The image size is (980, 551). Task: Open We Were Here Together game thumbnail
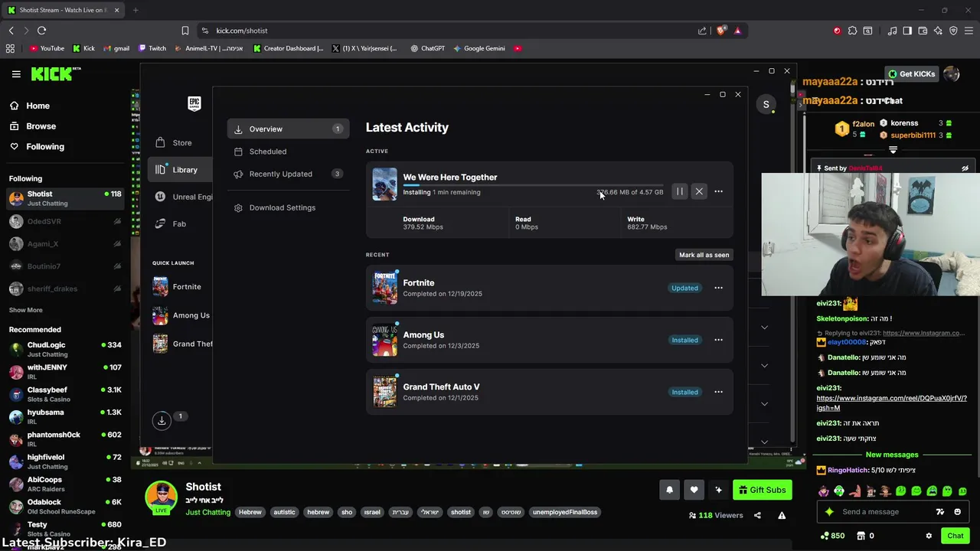tap(384, 184)
